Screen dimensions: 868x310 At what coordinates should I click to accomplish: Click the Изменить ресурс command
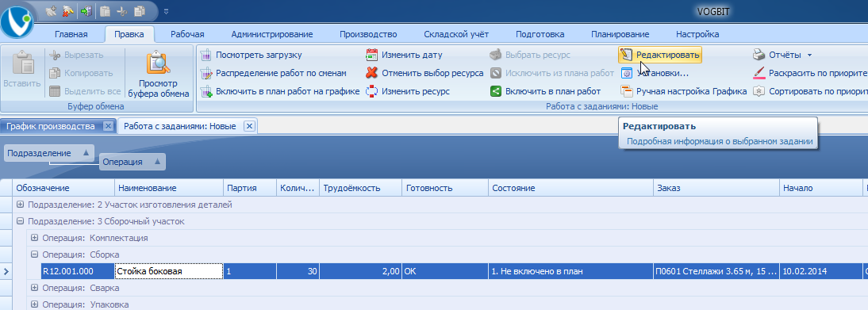pos(408,91)
